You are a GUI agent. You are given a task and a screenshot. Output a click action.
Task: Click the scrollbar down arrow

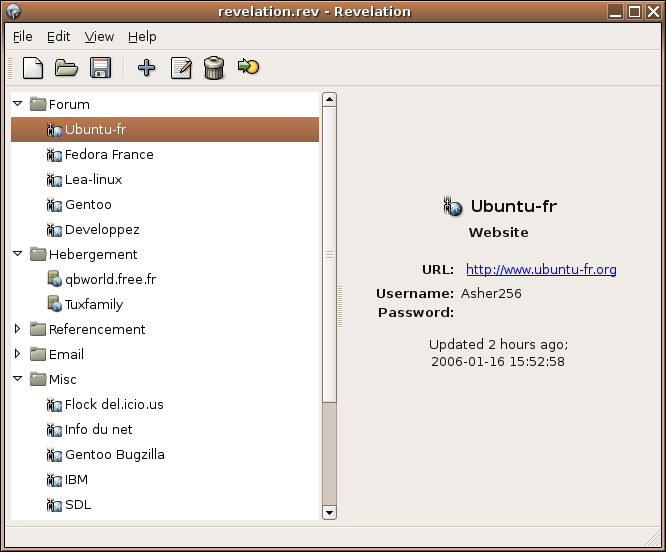coord(329,513)
